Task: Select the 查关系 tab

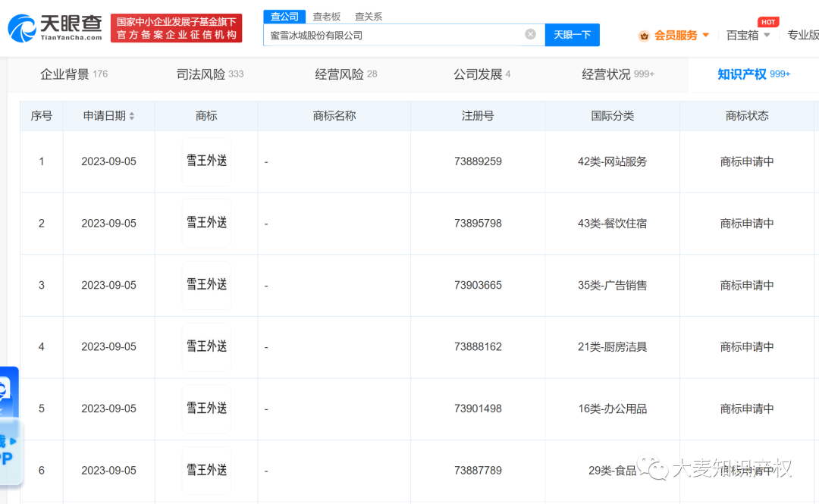Action: [x=368, y=16]
